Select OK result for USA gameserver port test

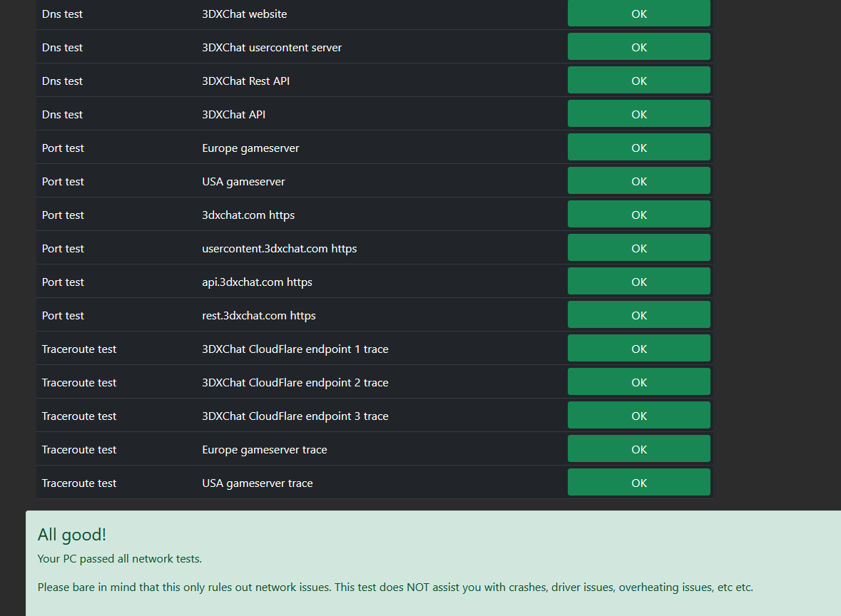click(639, 180)
